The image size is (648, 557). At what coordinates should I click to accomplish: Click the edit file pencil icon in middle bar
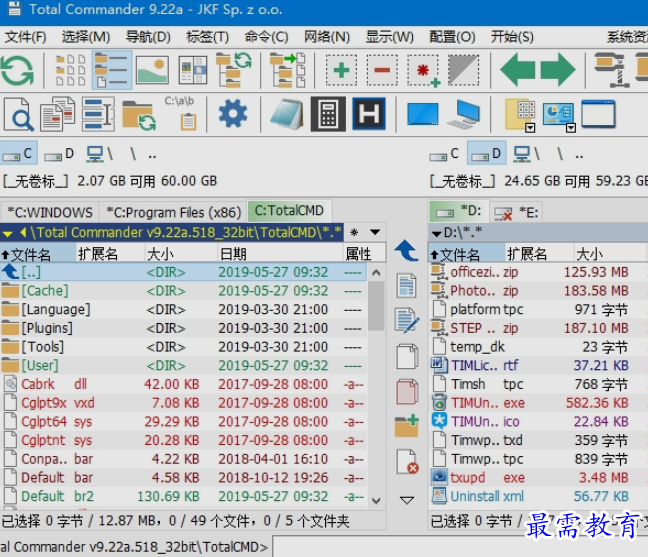[407, 321]
